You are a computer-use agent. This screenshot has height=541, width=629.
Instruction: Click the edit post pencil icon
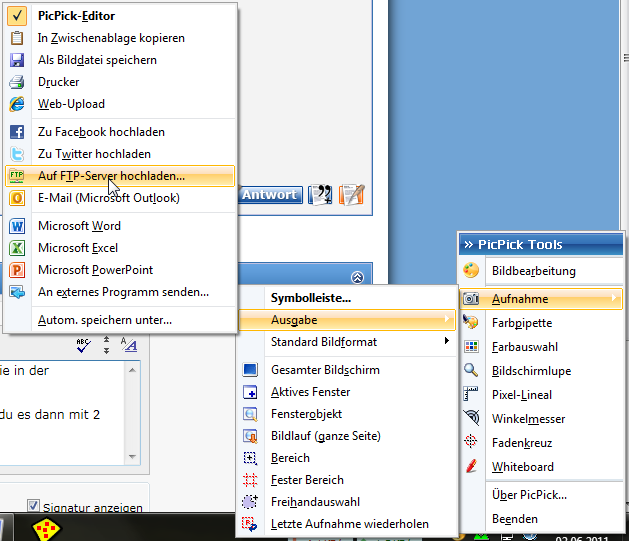click(x=352, y=195)
